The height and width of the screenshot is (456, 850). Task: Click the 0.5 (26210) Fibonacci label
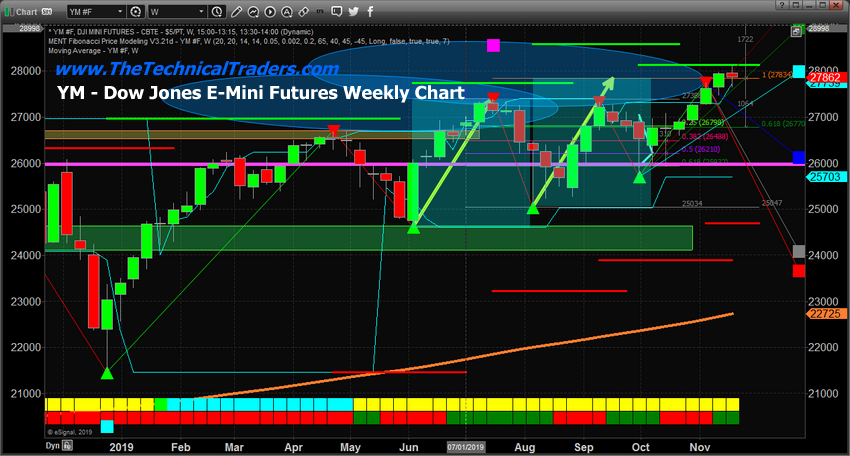coord(700,149)
